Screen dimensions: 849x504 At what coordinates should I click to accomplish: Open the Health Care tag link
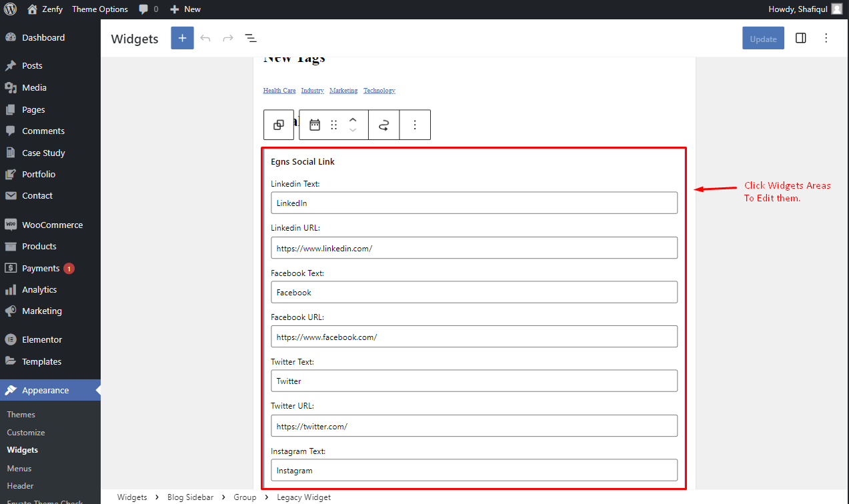tap(279, 91)
